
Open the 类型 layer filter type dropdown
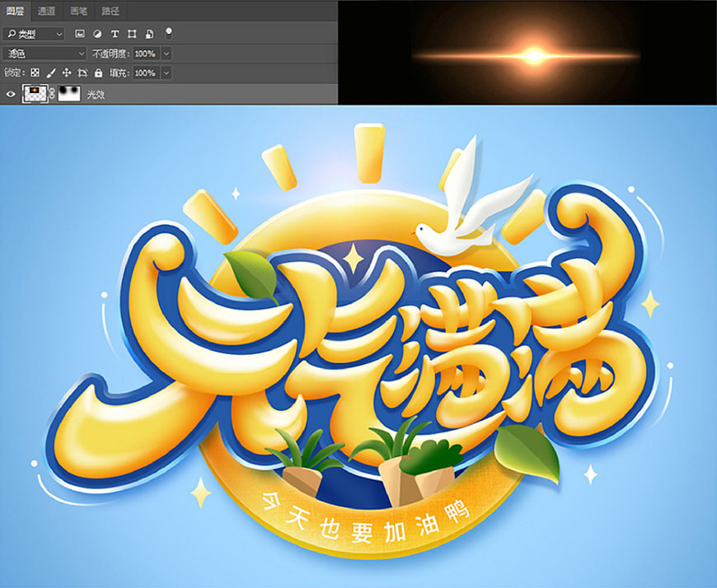[x=35, y=35]
